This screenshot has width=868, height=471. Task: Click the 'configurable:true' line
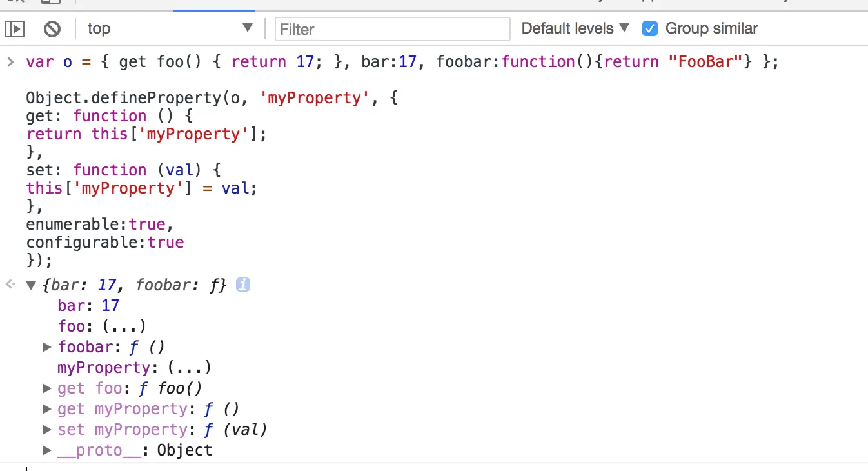(x=105, y=243)
